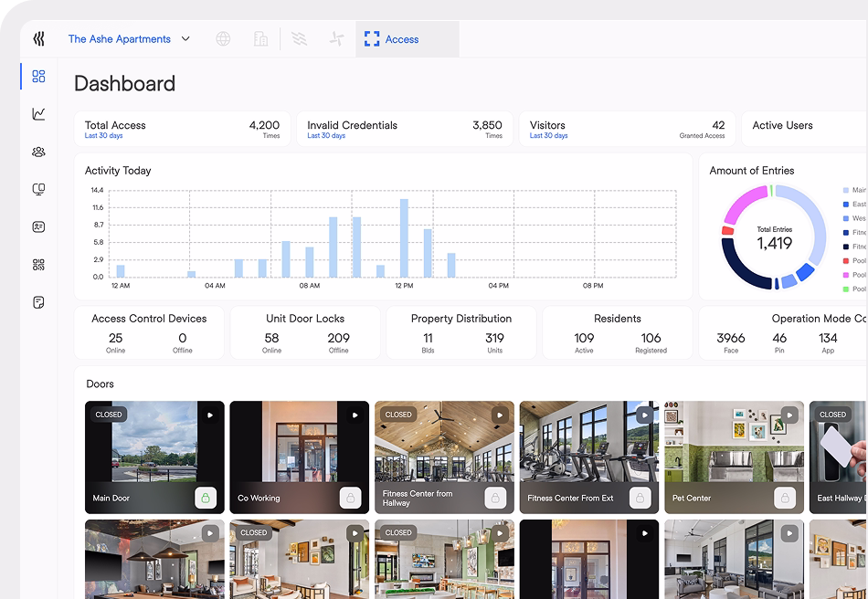Open the Total Access stat card
868x599 pixels.
pos(182,129)
